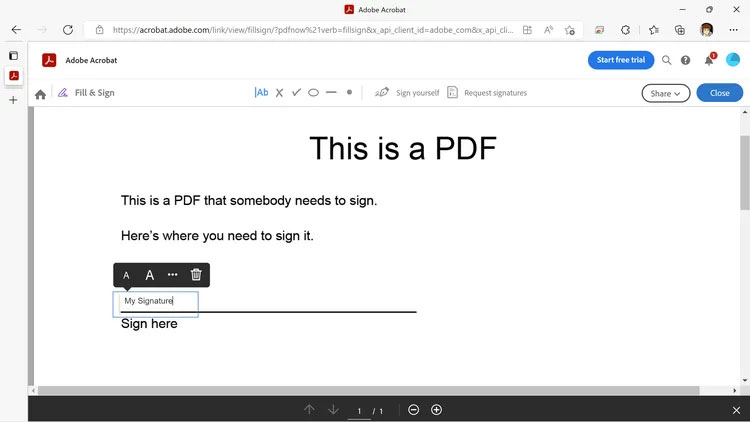This screenshot has width=750, height=422.
Task: Expand the Share dropdown
Action: click(666, 93)
